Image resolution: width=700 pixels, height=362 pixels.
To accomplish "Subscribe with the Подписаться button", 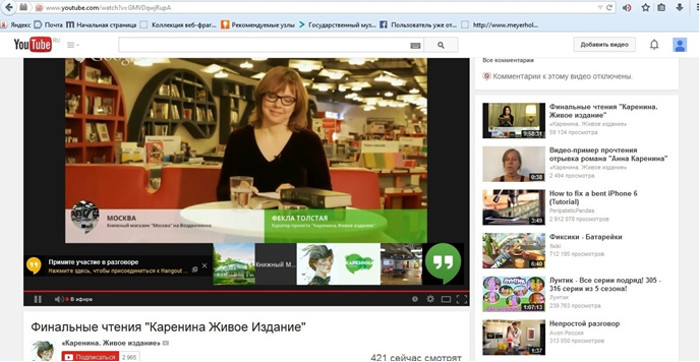I will pyautogui.click(x=90, y=357).
